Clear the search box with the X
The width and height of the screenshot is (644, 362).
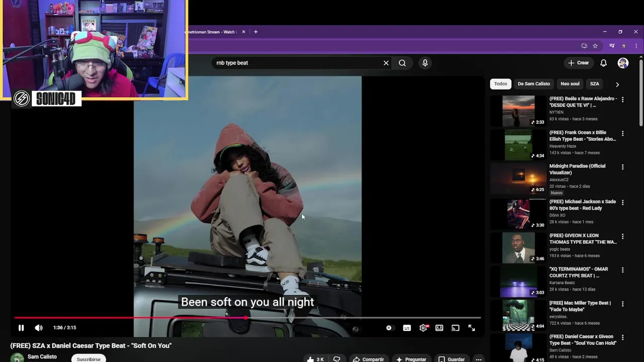click(386, 63)
